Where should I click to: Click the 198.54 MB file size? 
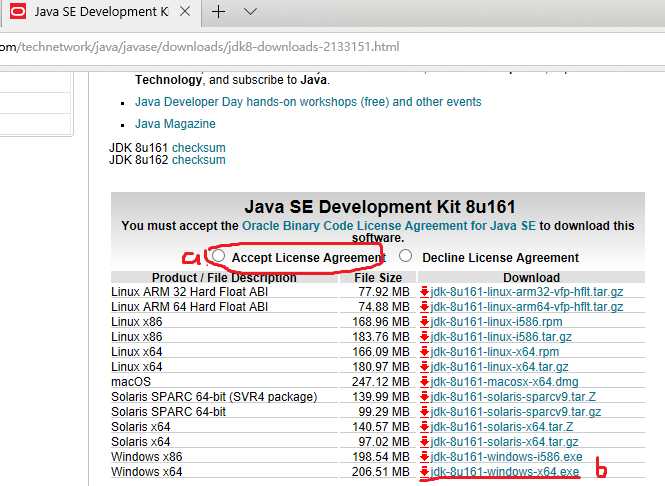[x=381, y=457]
